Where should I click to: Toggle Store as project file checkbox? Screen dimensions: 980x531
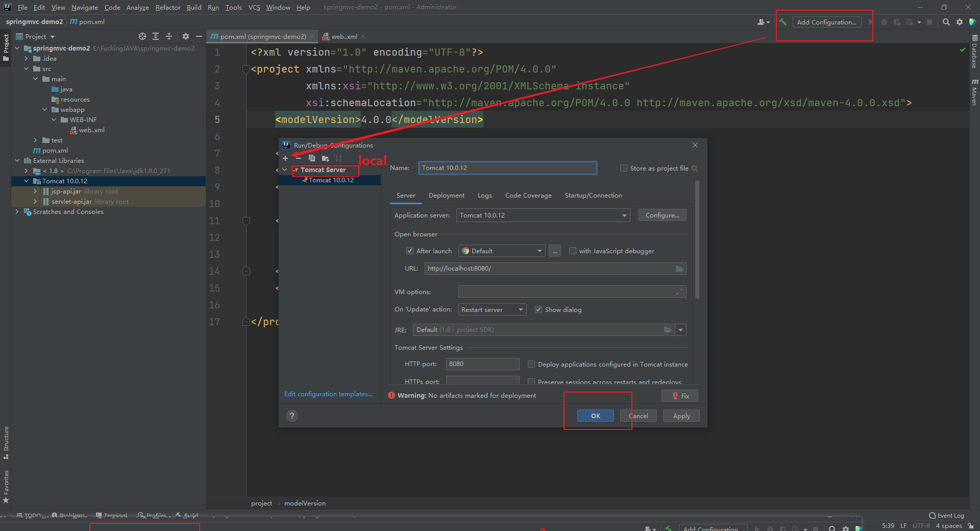coord(623,168)
